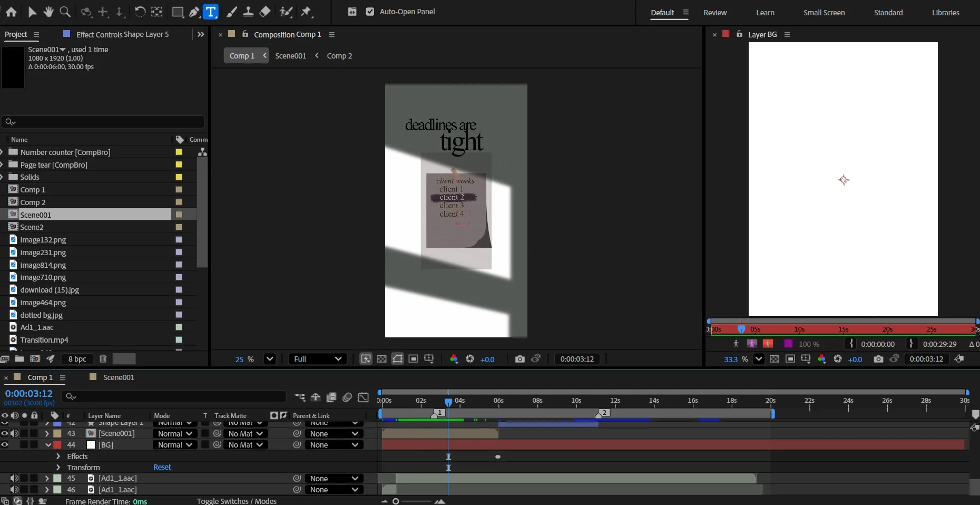Viewport: 980px width, 505px height.
Task: Click the Home icon
Action: [x=11, y=12]
